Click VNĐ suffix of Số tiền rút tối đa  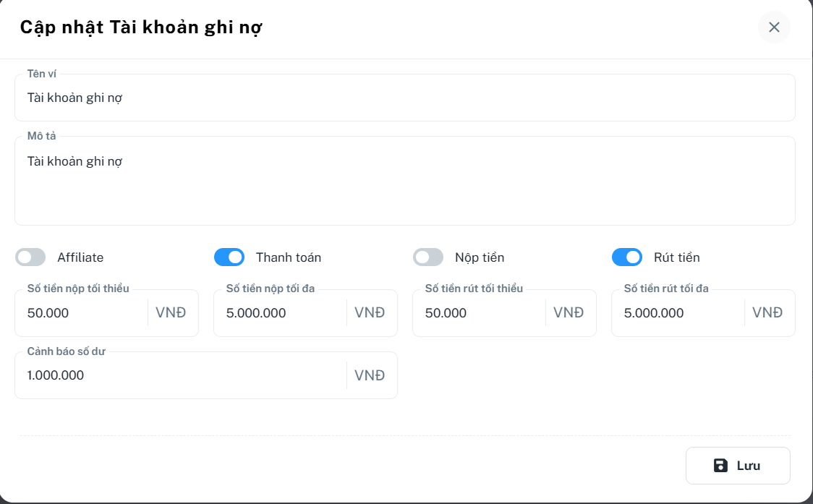[767, 313]
